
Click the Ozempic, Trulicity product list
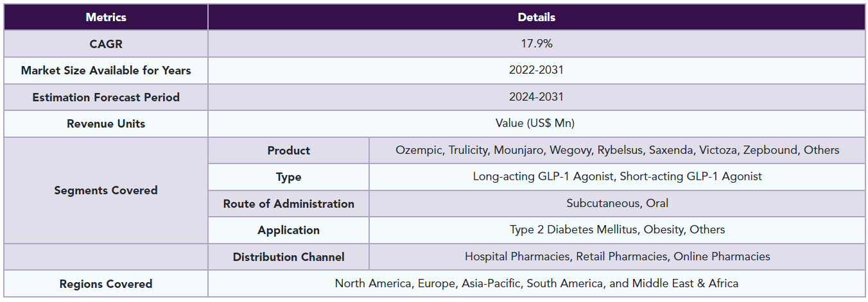coord(617,151)
